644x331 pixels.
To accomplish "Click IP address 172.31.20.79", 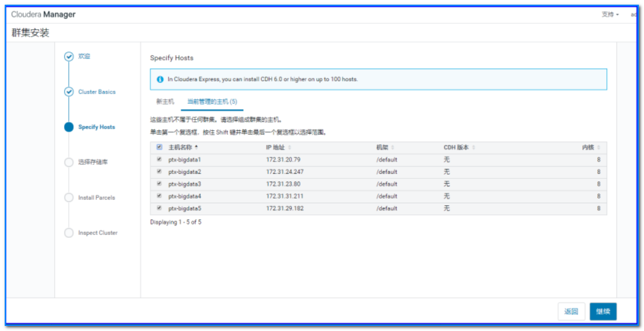I will pyautogui.click(x=283, y=160).
